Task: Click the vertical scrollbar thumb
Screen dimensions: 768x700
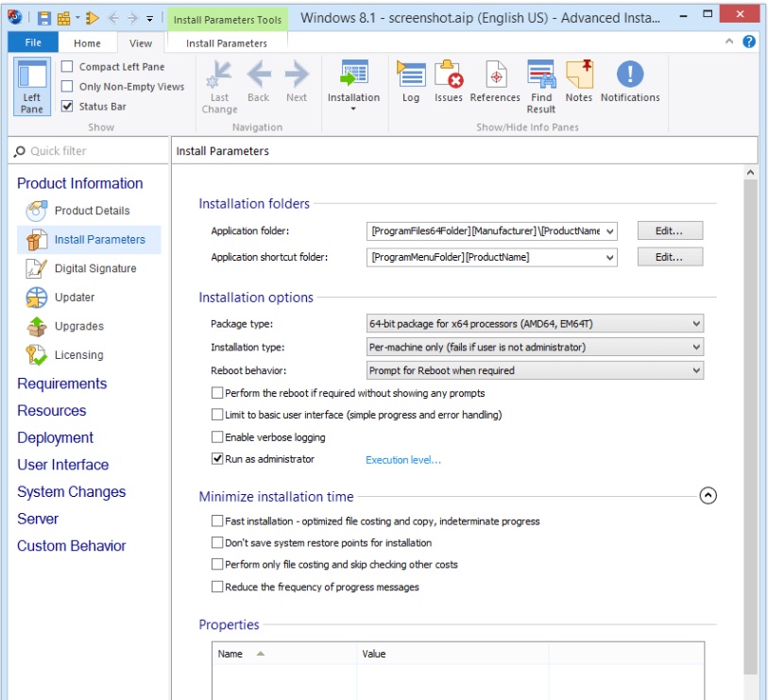Action: (750, 426)
